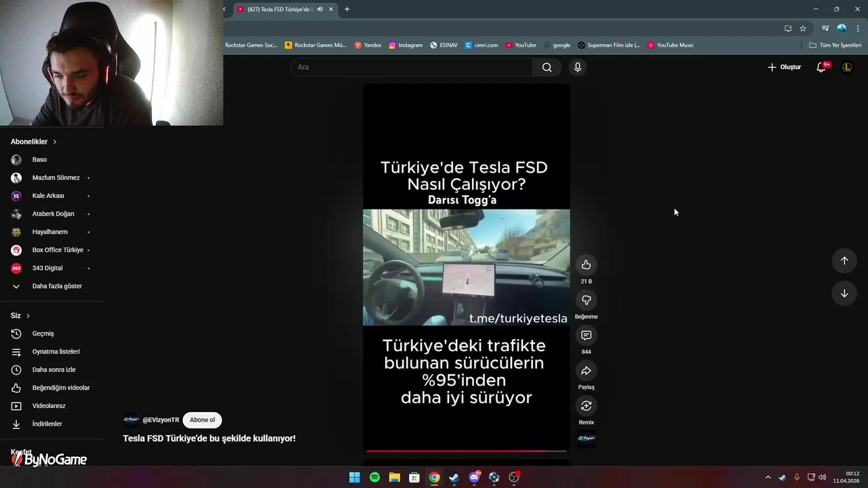Pause the Tesla FSD short video
Screen dimensions: 868x488
tap(467, 267)
